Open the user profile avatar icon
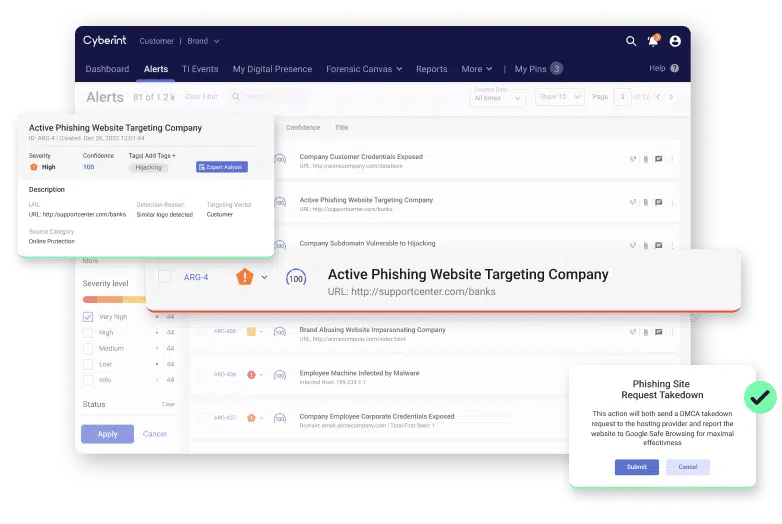782x524 pixels. point(675,41)
